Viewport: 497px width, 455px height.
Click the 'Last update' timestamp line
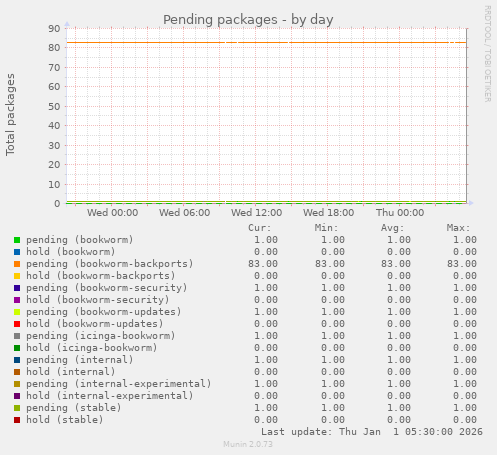click(x=372, y=432)
